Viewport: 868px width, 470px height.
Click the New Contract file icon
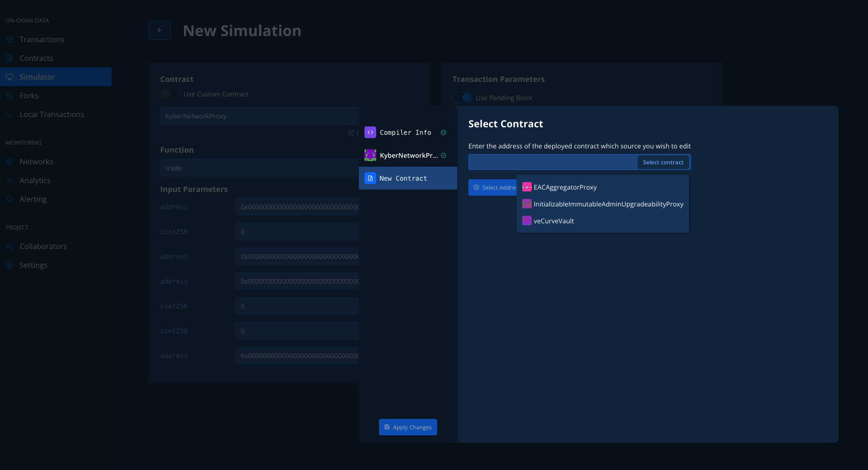(x=370, y=178)
